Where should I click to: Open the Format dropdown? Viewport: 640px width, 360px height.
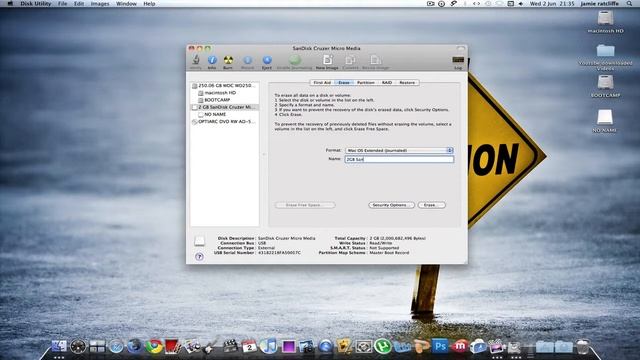(399, 151)
